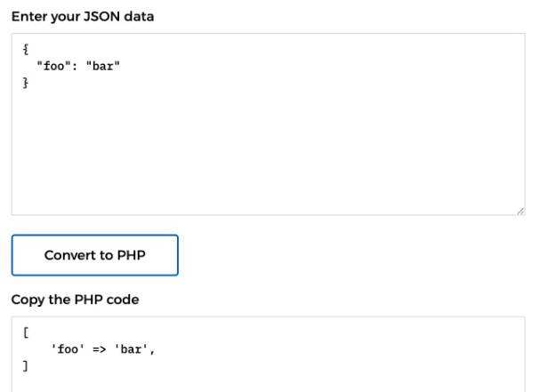540x392 pixels.
Task: Place cursor at JSON closing curly brace
Action: pyautogui.click(x=26, y=82)
